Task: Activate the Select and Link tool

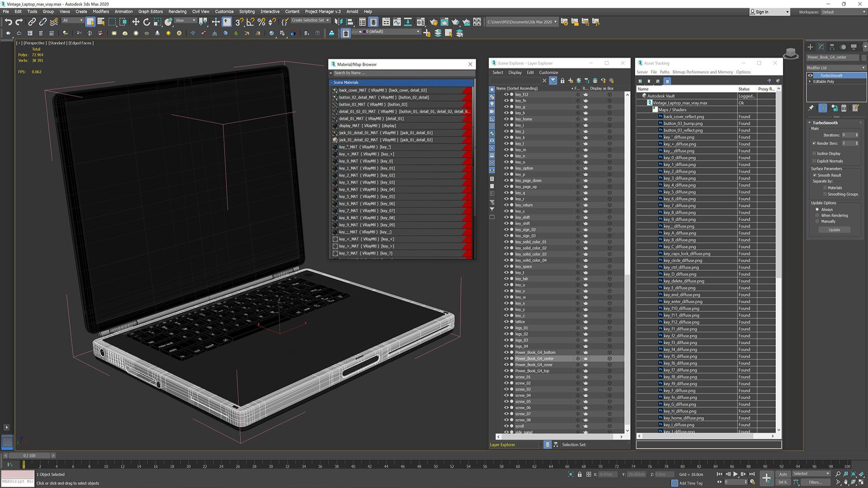Action: point(32,21)
